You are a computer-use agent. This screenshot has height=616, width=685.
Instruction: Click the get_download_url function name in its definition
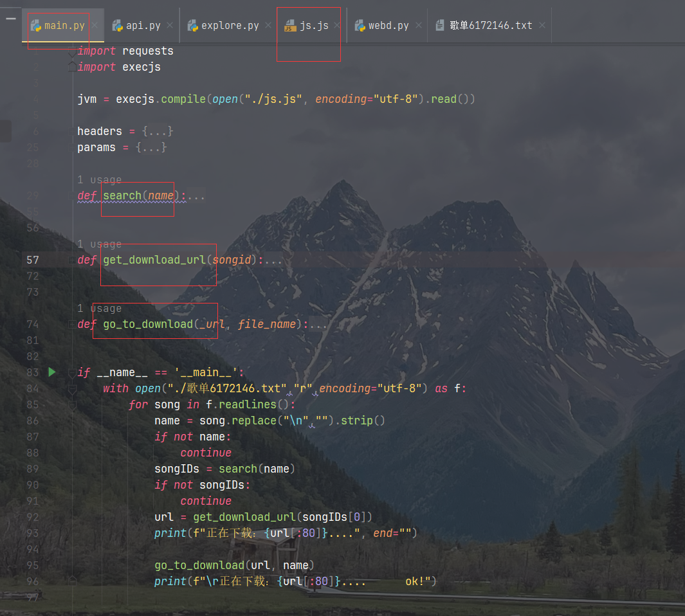pos(154,260)
